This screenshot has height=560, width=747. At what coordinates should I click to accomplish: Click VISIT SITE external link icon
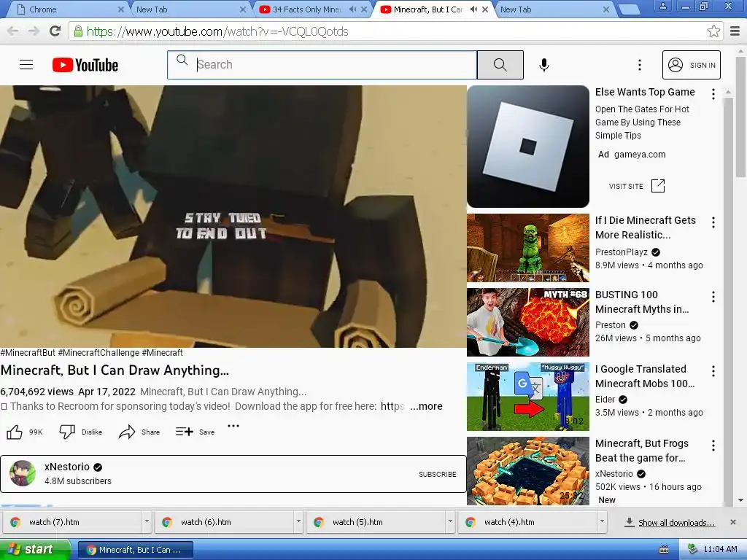[x=658, y=186]
